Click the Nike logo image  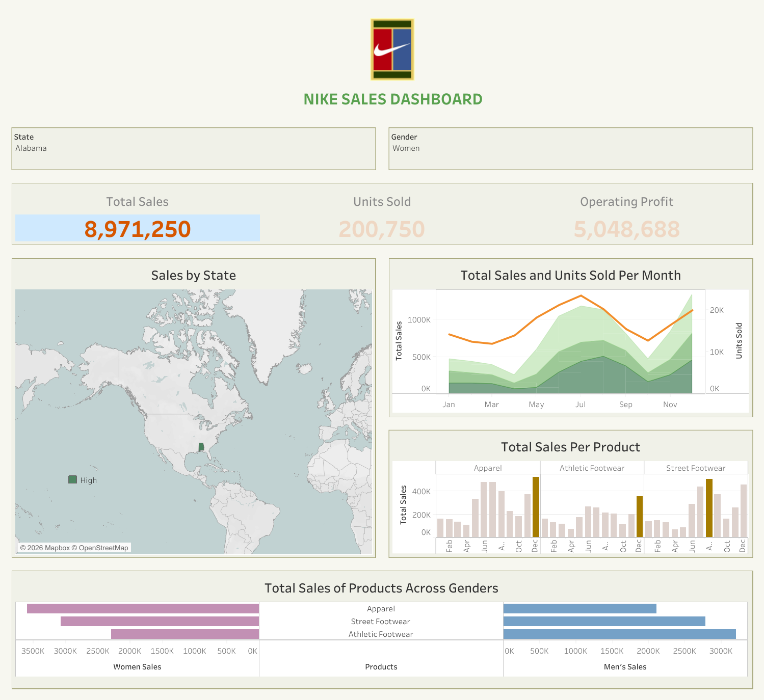(x=392, y=49)
